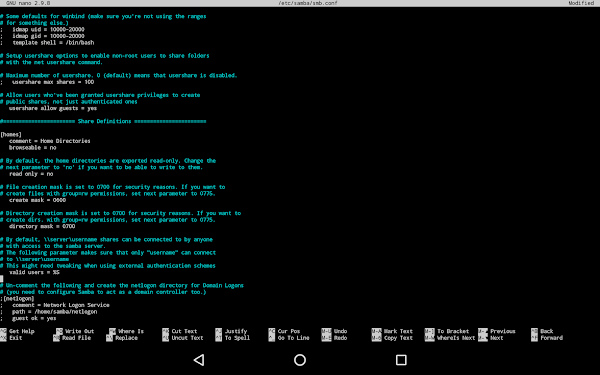600x375 pixels.
Task: Click 'Directory creation mask is set' comment line
Action: coord(121,213)
